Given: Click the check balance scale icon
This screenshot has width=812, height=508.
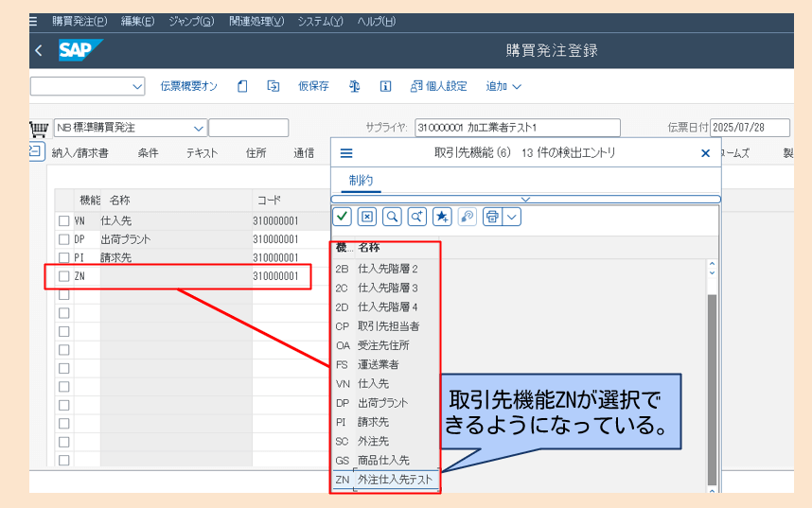Looking at the screenshot, I should (x=355, y=86).
